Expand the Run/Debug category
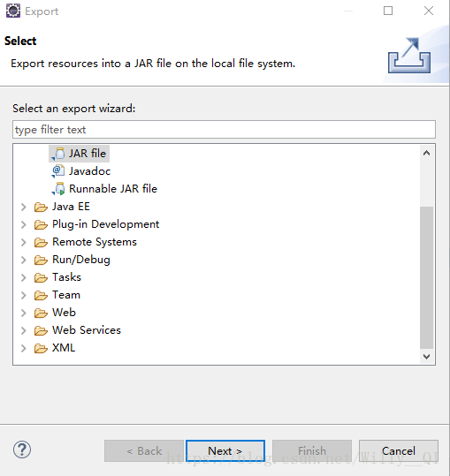450x476 pixels. coord(23,260)
